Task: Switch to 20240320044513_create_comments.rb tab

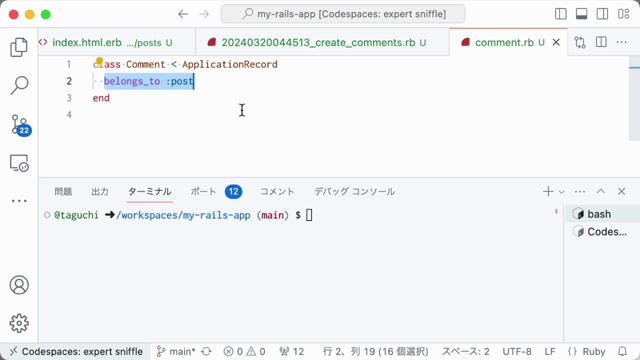Action: 322,42
